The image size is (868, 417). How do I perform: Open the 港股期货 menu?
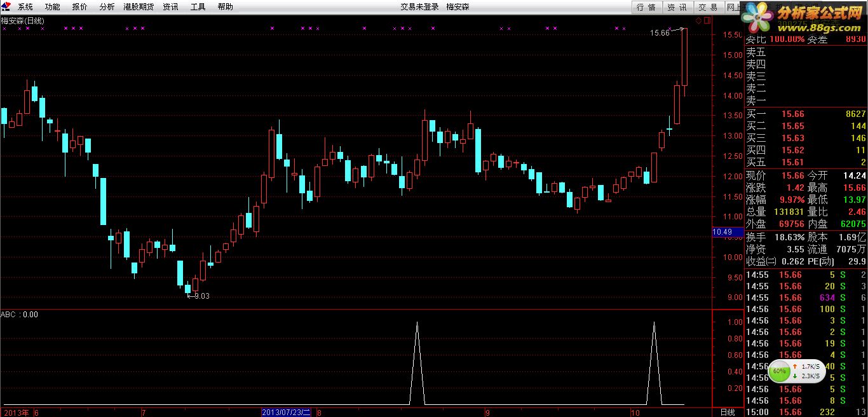(x=139, y=7)
